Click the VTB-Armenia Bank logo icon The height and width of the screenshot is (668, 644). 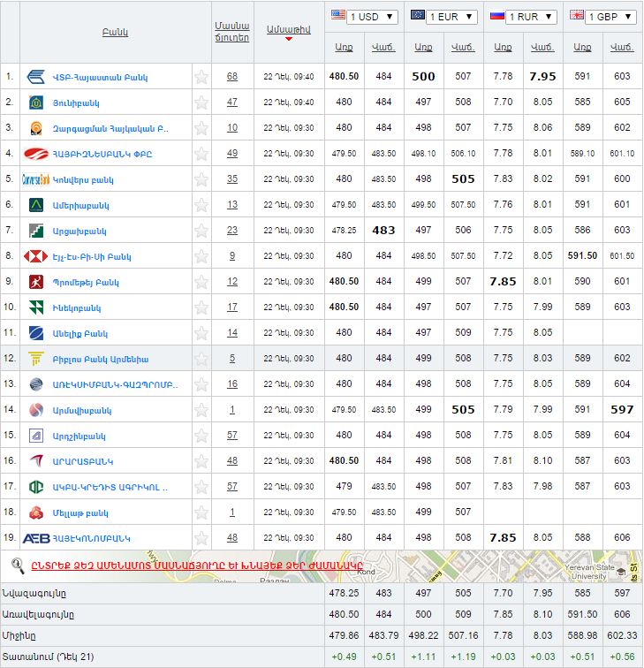(36, 76)
